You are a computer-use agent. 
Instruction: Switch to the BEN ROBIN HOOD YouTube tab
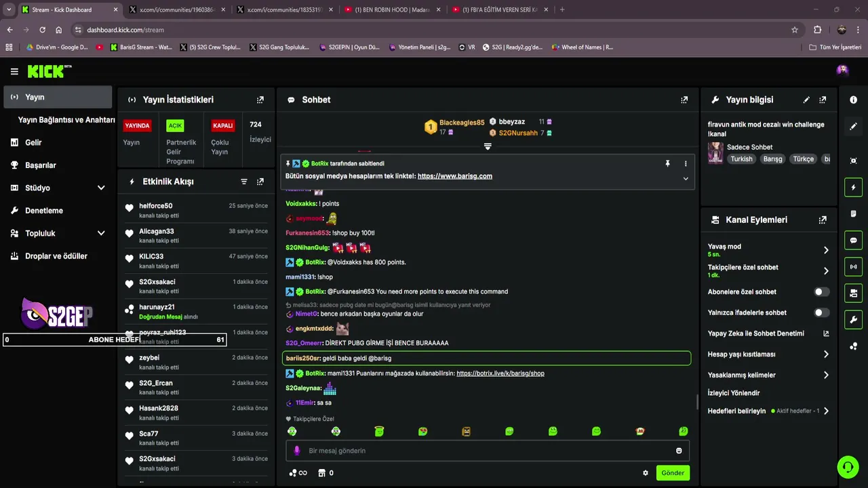[391, 9]
